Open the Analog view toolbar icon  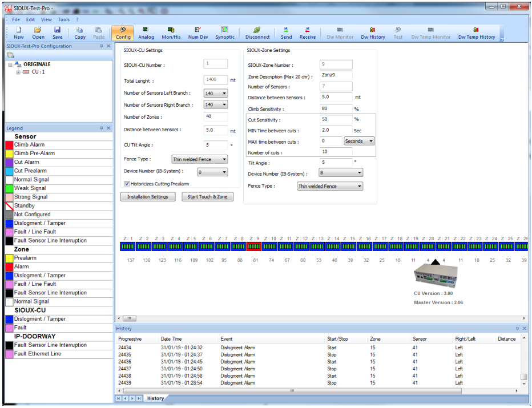(x=146, y=33)
